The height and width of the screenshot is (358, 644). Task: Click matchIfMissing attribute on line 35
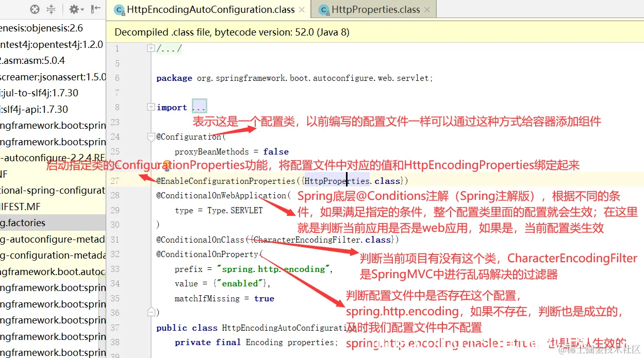pos(207,298)
